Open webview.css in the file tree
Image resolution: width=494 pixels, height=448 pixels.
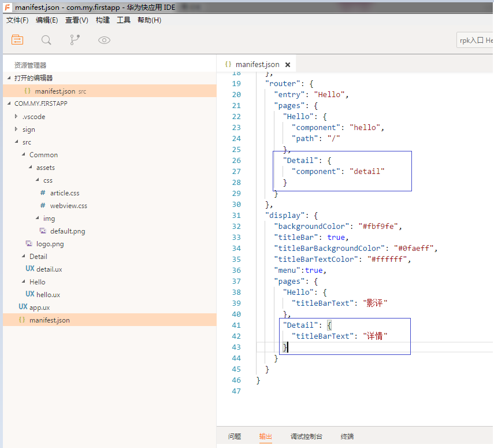[68, 206]
